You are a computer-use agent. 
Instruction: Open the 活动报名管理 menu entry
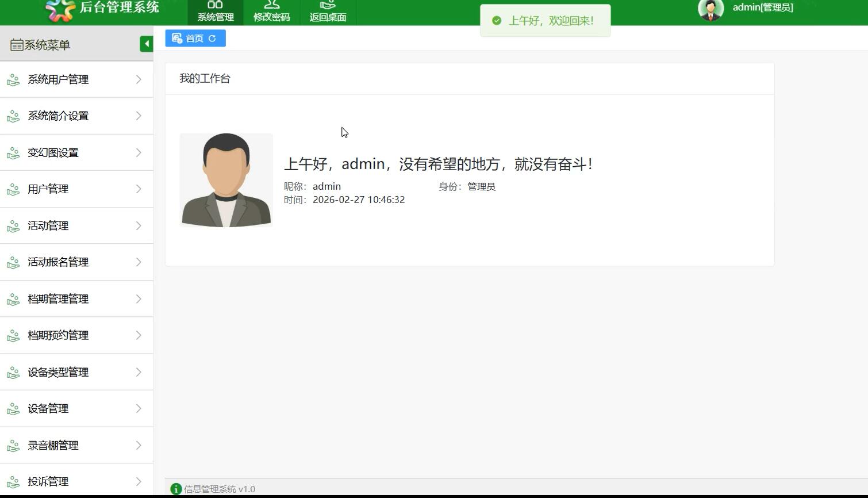(x=76, y=262)
